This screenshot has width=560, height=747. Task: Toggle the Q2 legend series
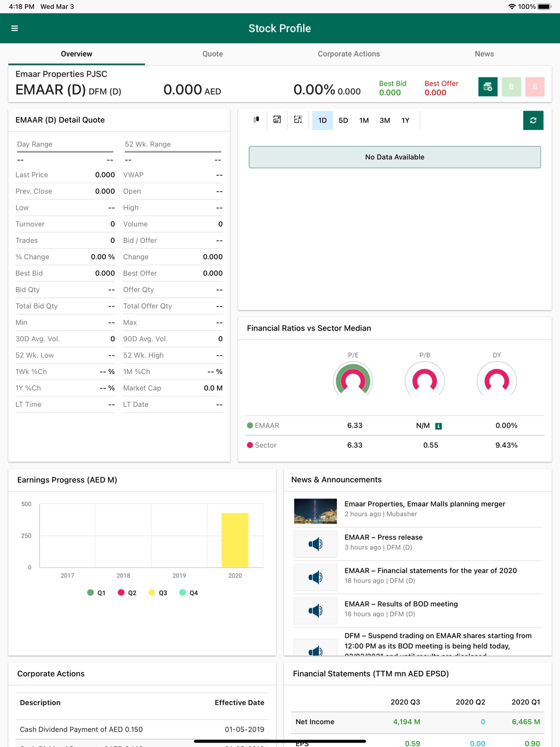tap(127, 593)
